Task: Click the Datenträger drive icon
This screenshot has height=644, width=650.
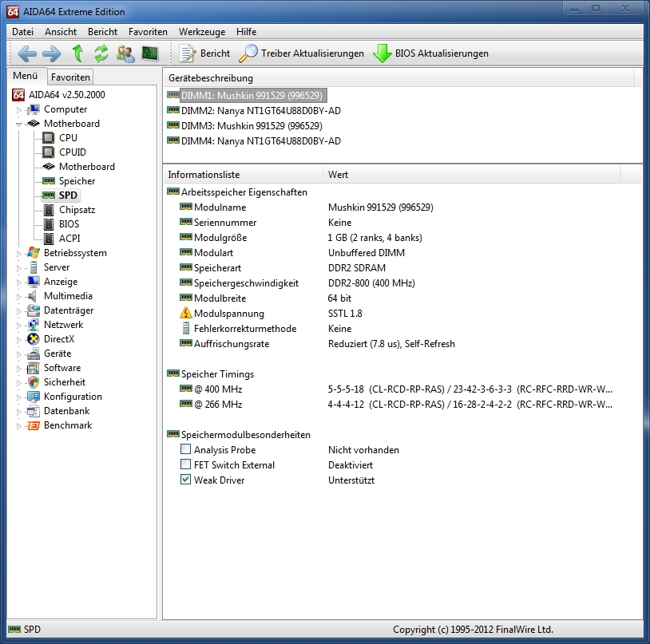Action: coord(34,310)
